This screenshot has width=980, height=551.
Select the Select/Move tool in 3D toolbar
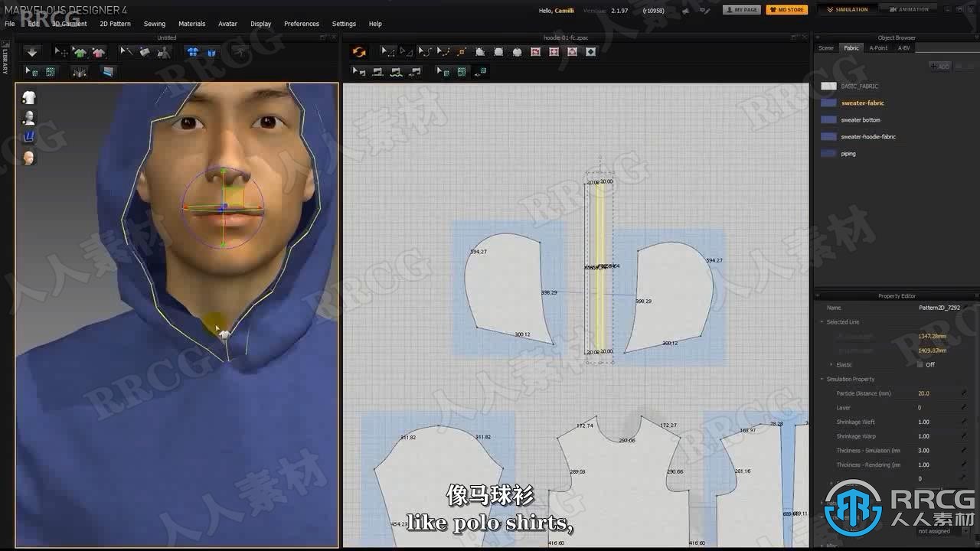(60, 52)
